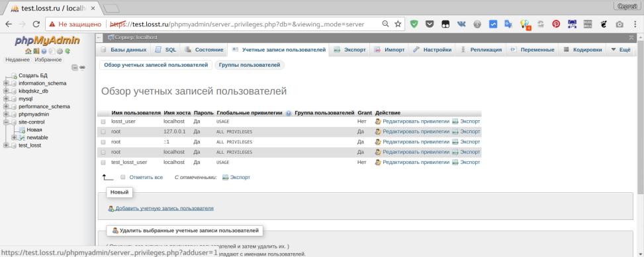
Task: Collapse the site-control database node
Action: (6, 122)
